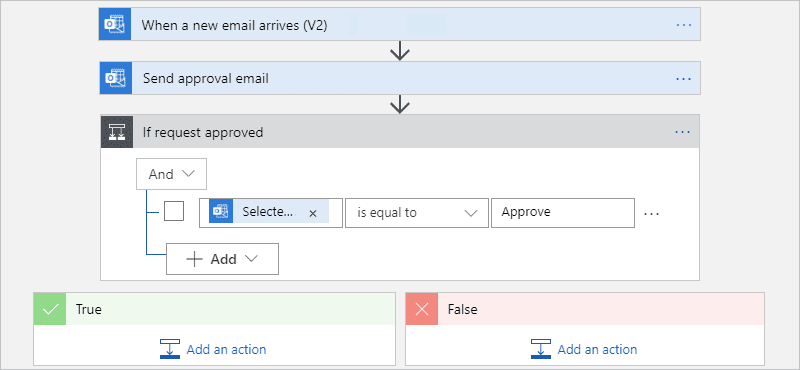
Task: Click the Outlook icon on Send approval email
Action: tap(116, 78)
